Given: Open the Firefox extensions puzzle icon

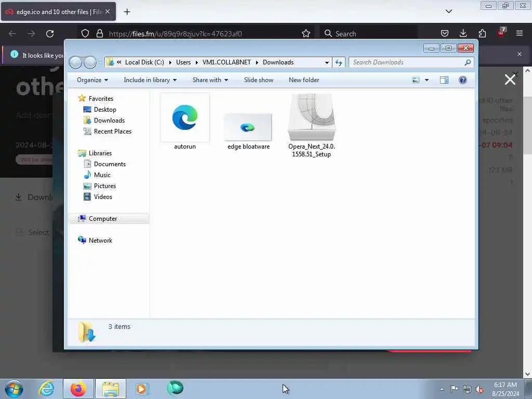Looking at the screenshot, I should 482,34.
